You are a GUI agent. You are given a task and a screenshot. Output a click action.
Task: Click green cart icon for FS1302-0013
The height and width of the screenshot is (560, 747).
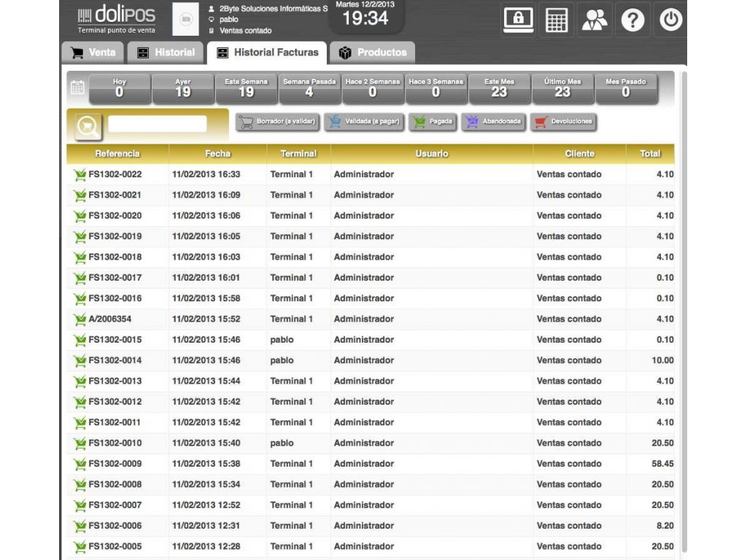[80, 381]
